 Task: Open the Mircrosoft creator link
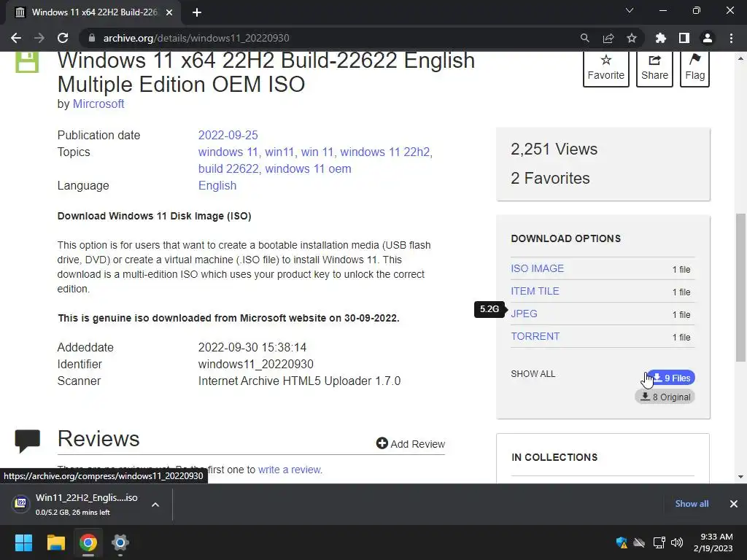[98, 104]
